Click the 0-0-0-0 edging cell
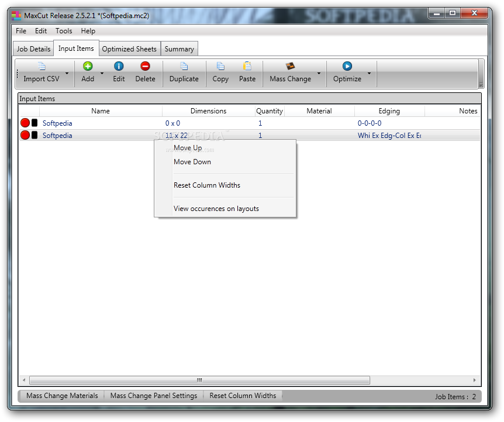Image resolution: width=504 pixels, height=422 pixels. (370, 123)
